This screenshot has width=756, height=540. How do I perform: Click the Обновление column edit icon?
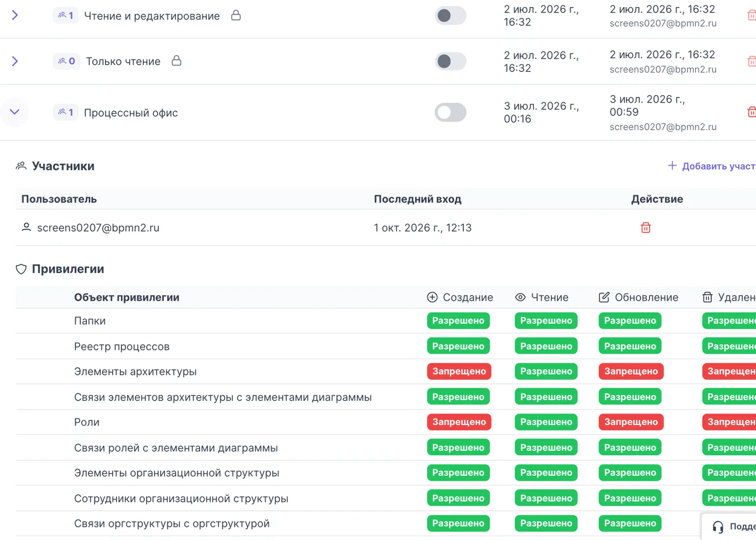604,297
